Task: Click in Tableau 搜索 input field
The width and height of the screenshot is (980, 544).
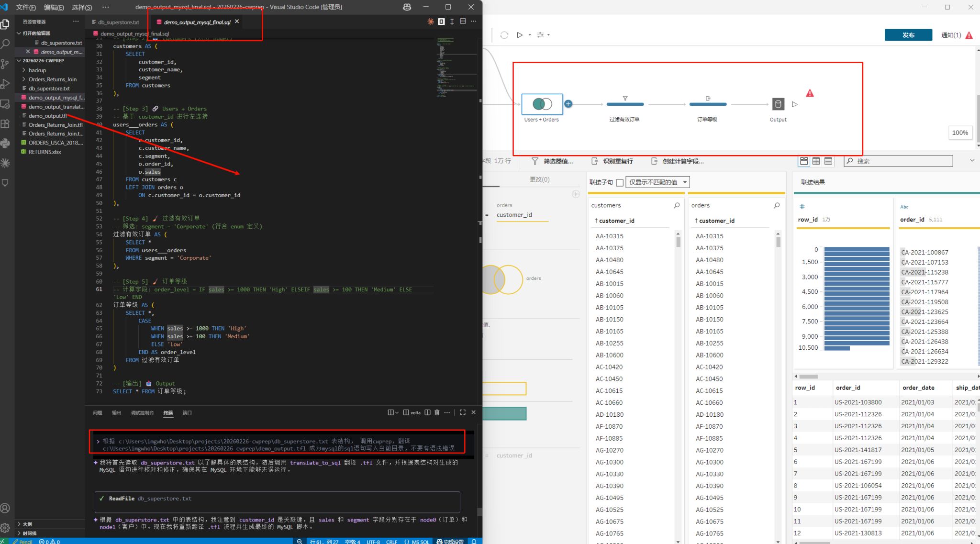Action: (x=898, y=161)
